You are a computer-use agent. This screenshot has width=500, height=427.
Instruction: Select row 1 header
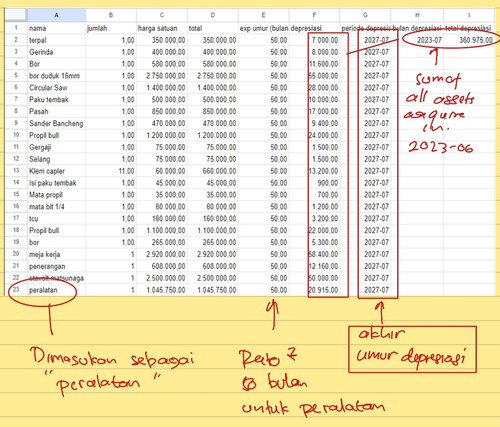click(16, 28)
